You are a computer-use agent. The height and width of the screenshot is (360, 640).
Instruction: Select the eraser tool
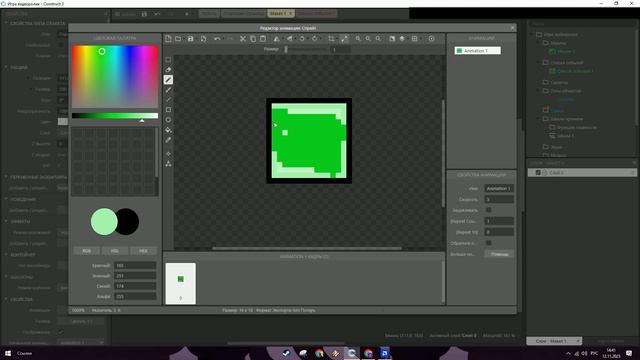pos(168,70)
